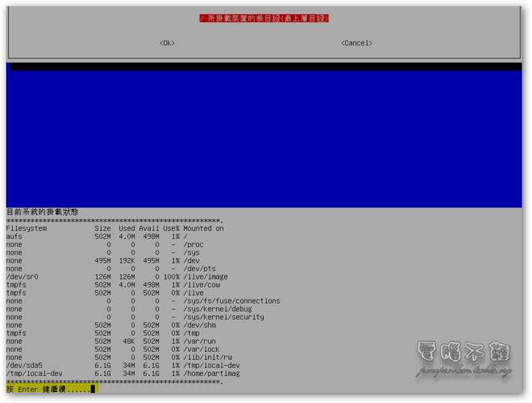Click the /sys/kernel/security mount path

coord(224,317)
